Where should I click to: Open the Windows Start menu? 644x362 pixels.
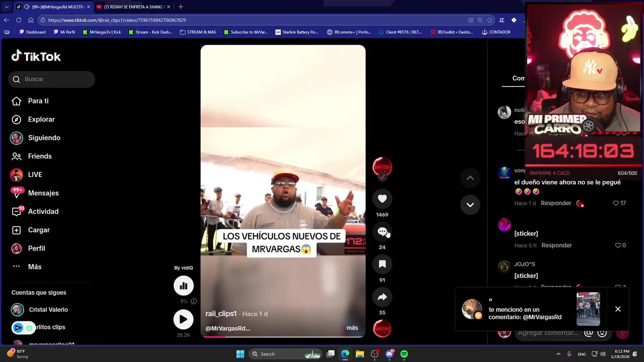(x=240, y=354)
